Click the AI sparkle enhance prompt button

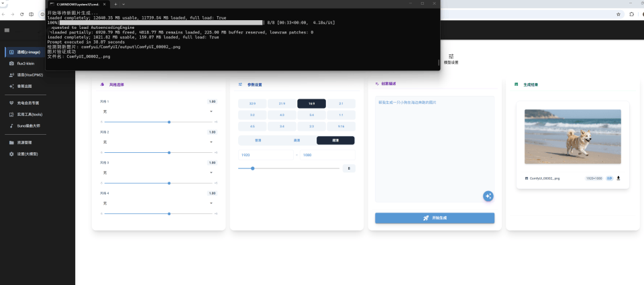pyautogui.click(x=488, y=196)
